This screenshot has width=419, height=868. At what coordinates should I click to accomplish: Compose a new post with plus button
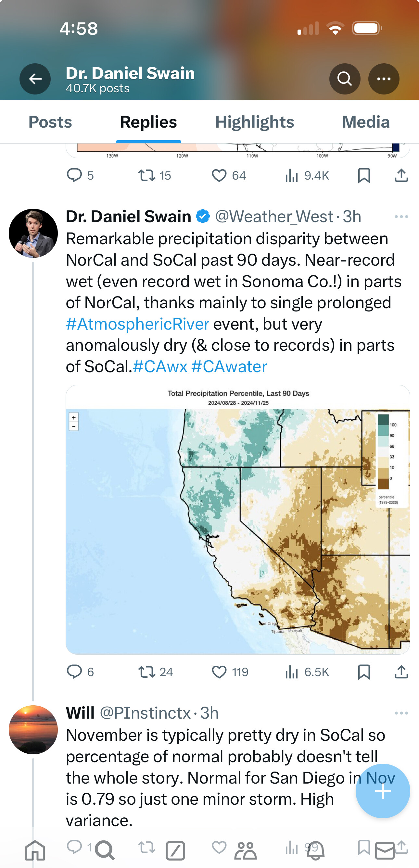pos(383,791)
